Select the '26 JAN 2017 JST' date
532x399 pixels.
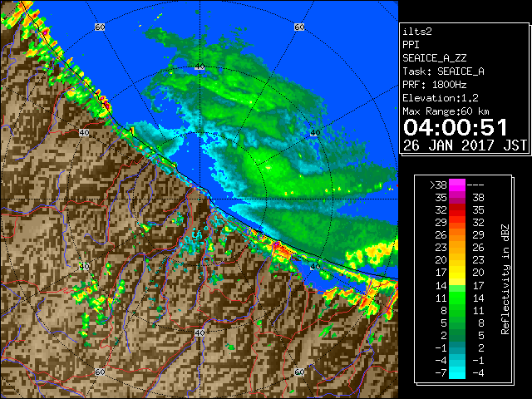click(x=465, y=145)
